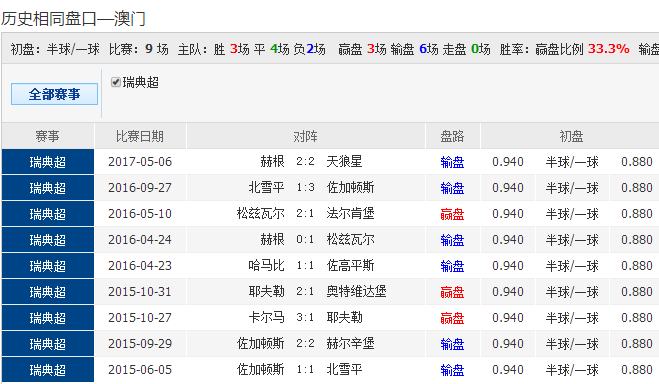Open 瑞典超 cell in the 2016-04-23 row
The width and height of the screenshot is (659, 384).
[x=48, y=266]
